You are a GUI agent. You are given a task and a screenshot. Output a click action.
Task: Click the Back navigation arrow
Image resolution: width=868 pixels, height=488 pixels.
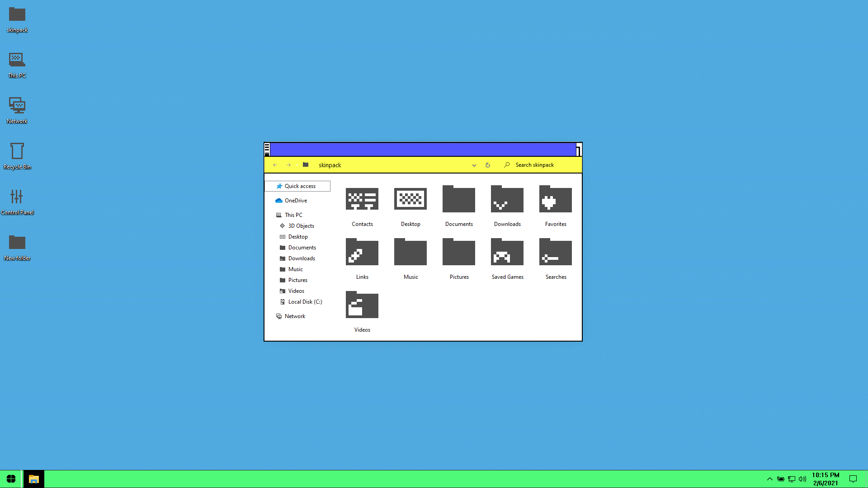(x=275, y=165)
